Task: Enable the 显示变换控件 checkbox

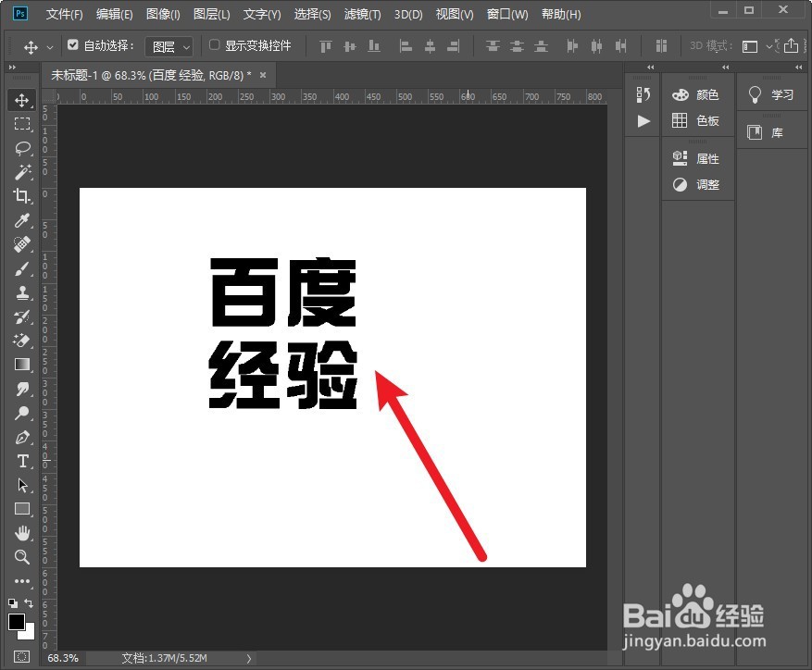Action: (214, 45)
